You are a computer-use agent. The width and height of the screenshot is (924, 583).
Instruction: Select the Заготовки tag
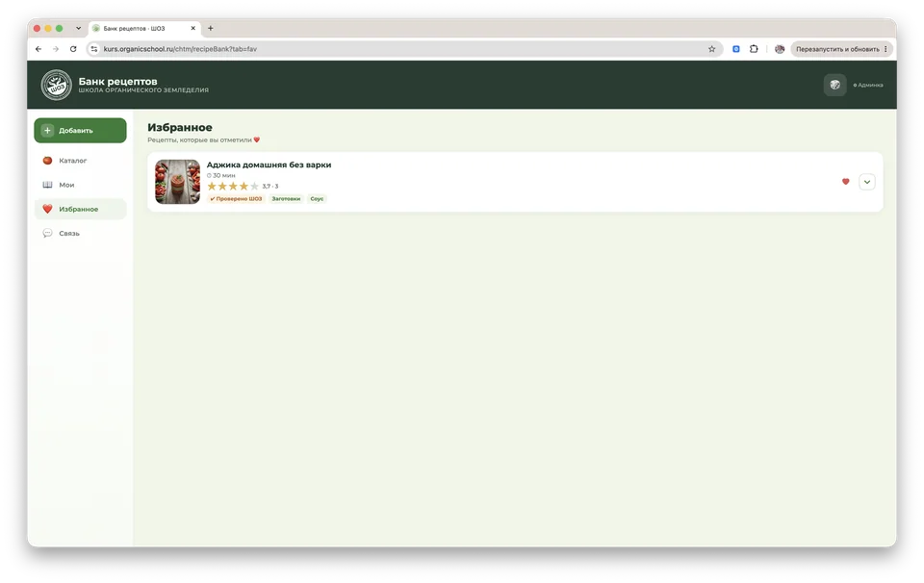coord(286,199)
